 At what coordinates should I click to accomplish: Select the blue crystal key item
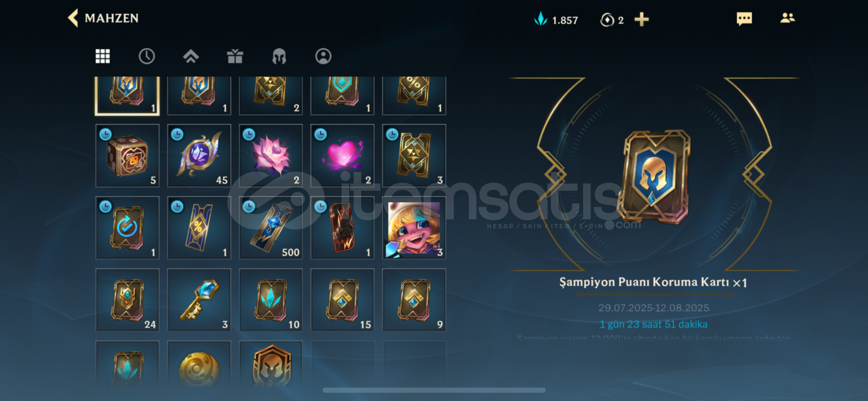[x=199, y=300]
